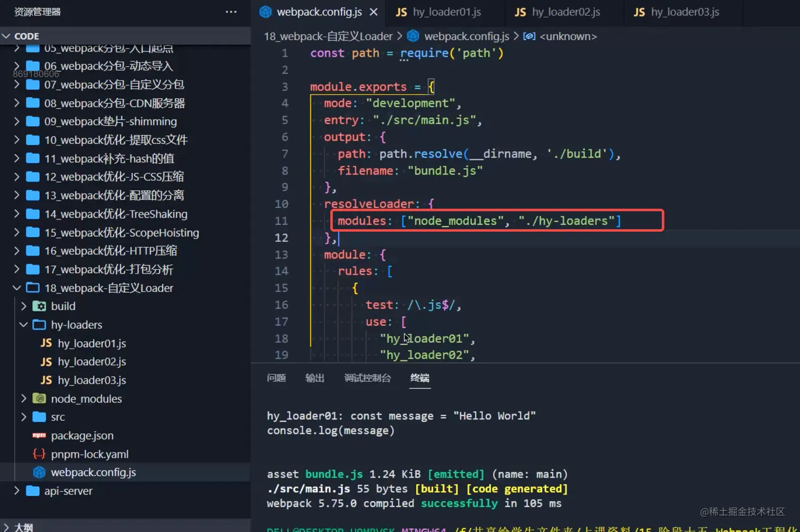The height and width of the screenshot is (532, 800).
Task: Click the 资源管理器 explorer title
Action: tap(37, 12)
